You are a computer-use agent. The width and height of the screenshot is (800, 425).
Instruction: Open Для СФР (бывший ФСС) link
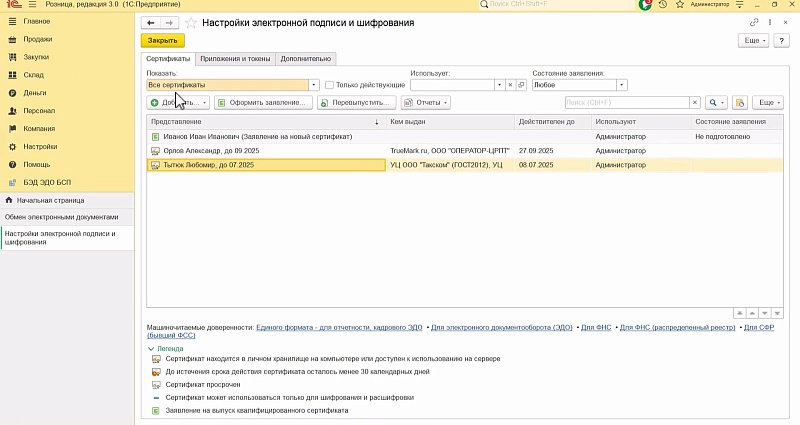click(759, 328)
